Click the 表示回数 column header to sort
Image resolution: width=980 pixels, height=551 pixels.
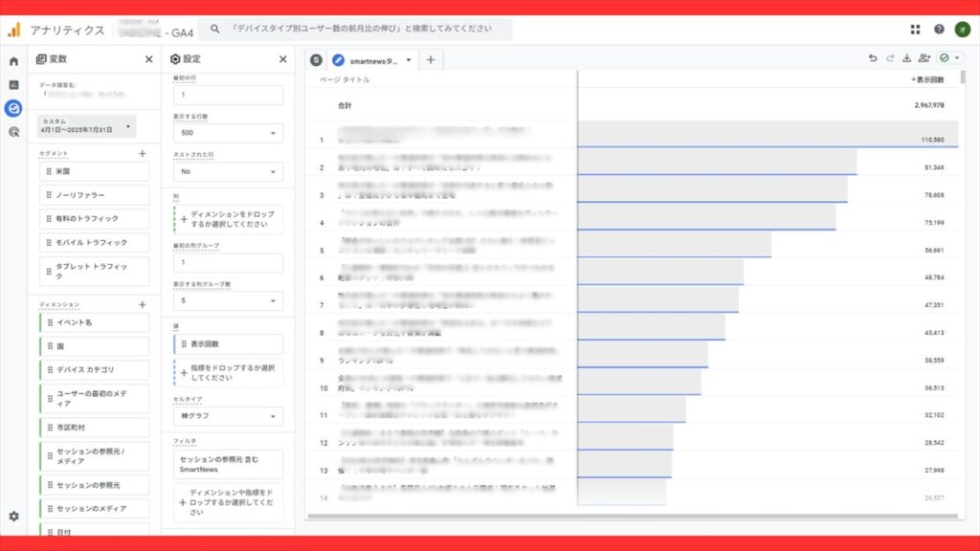[927, 79]
